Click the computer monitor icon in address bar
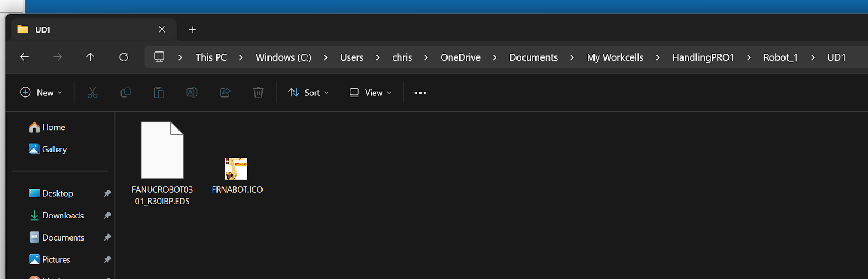The image size is (868, 279). (x=159, y=57)
